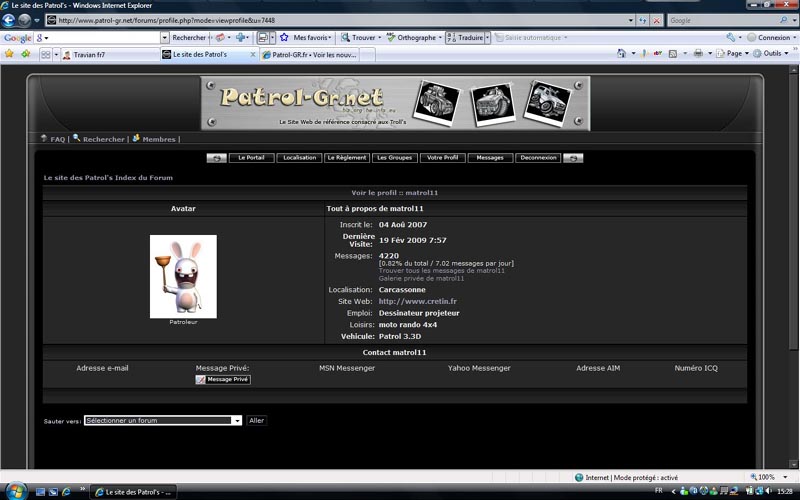Open the address bar history dropdown
Image resolution: width=800 pixels, height=500 pixels.
631,20
